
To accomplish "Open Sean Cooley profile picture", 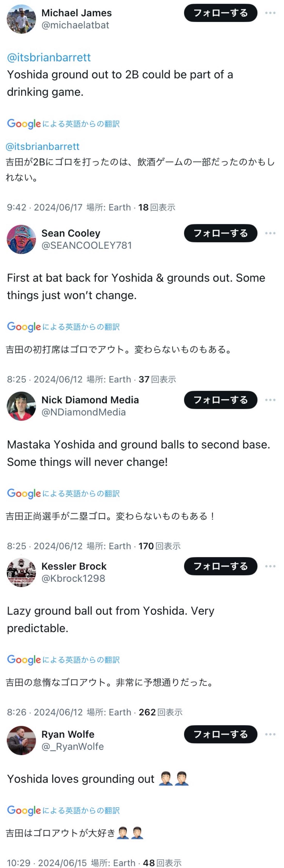I will tap(21, 239).
